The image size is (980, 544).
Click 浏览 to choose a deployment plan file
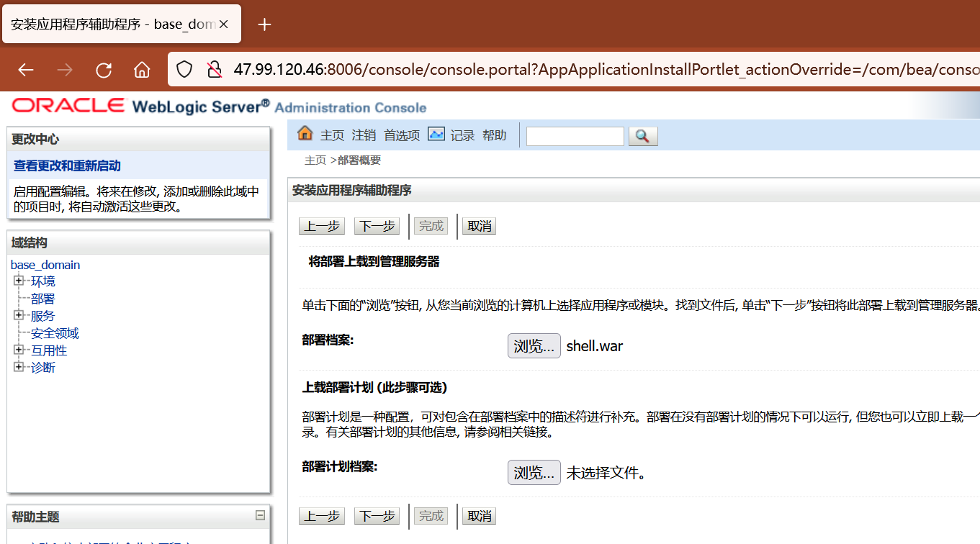[534, 472]
